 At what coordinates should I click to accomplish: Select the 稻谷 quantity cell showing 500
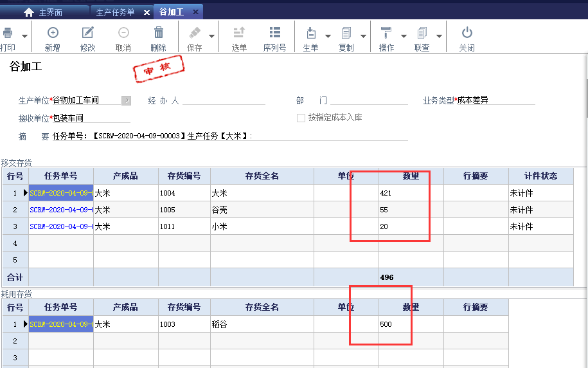411,324
